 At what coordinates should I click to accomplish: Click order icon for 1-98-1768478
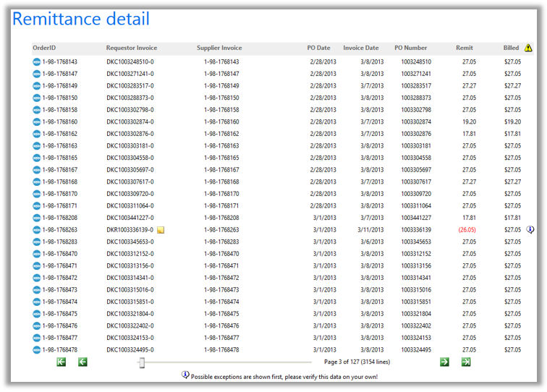tap(37, 350)
